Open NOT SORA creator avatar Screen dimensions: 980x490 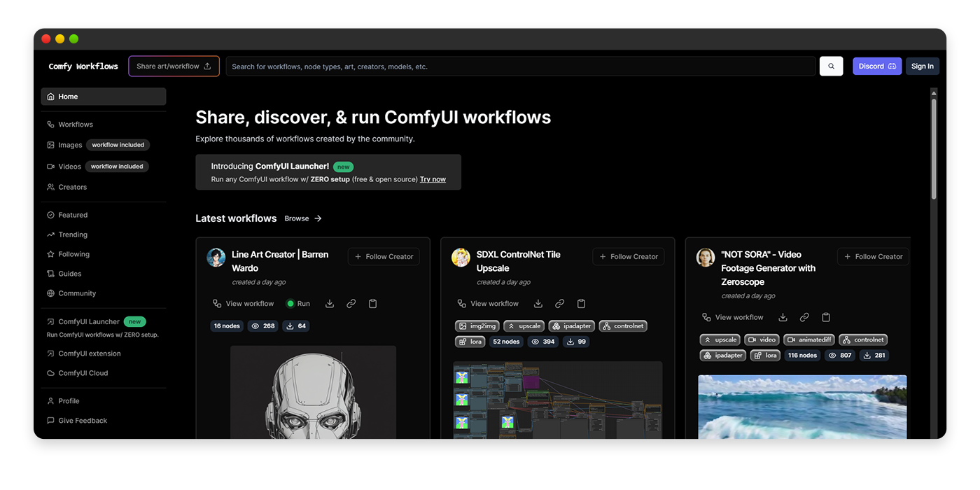coord(706,258)
